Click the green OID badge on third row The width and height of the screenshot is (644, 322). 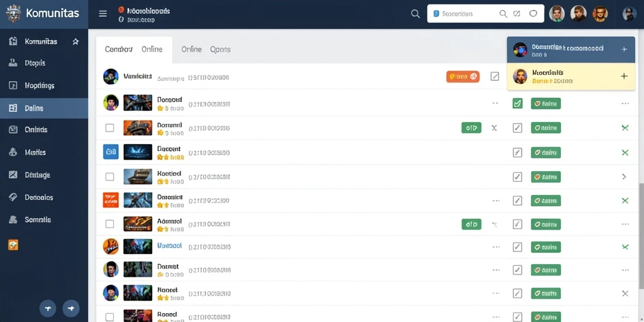[472, 128]
